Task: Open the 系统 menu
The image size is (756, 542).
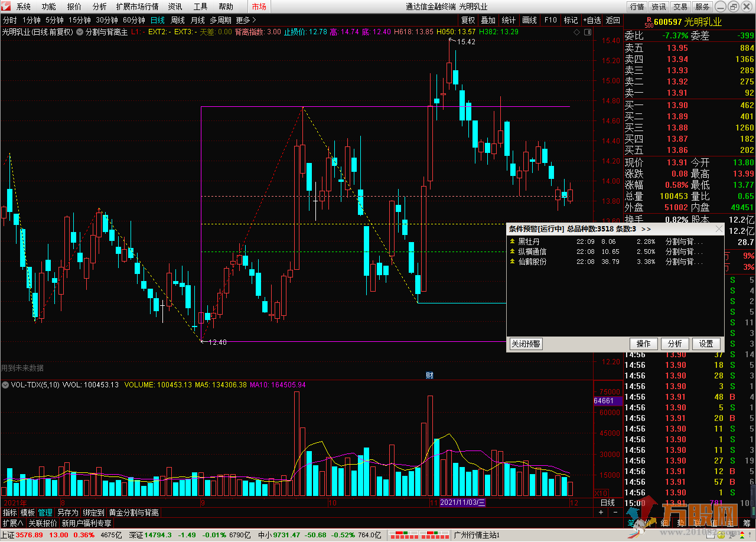Action: (x=23, y=6)
